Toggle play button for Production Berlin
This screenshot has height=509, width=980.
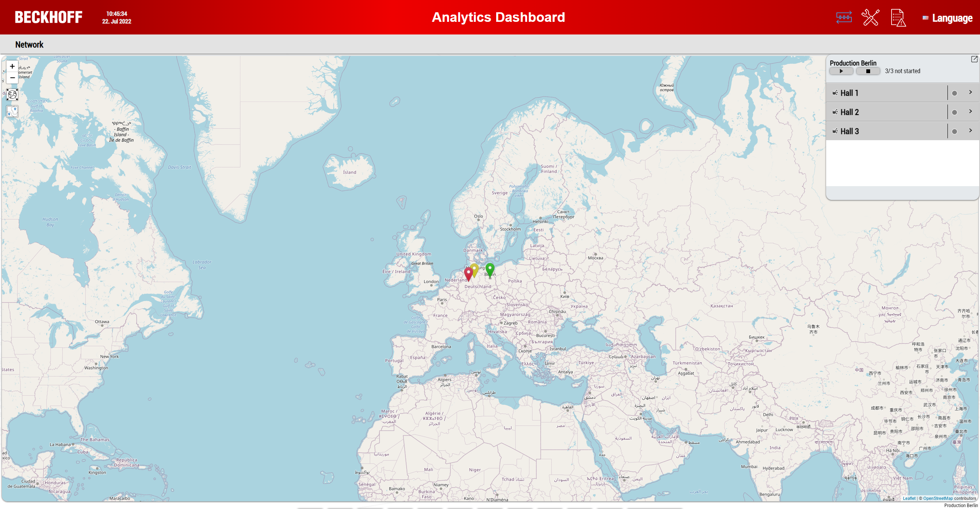click(841, 71)
